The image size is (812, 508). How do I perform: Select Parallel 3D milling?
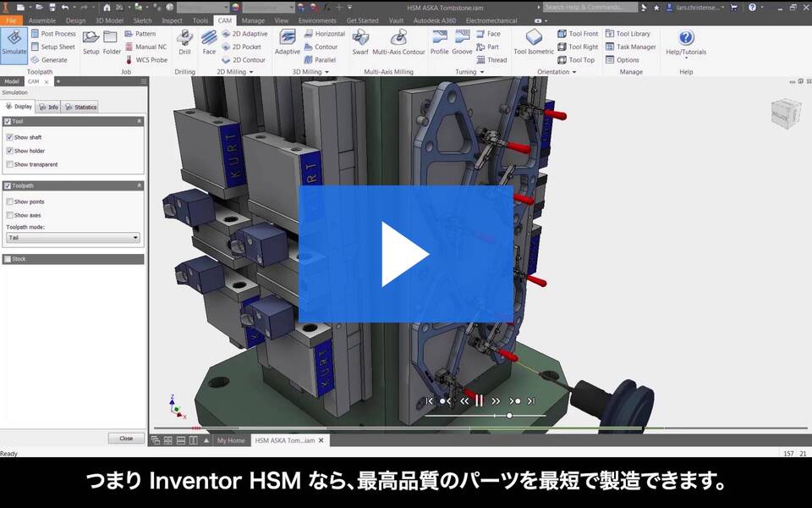point(320,60)
